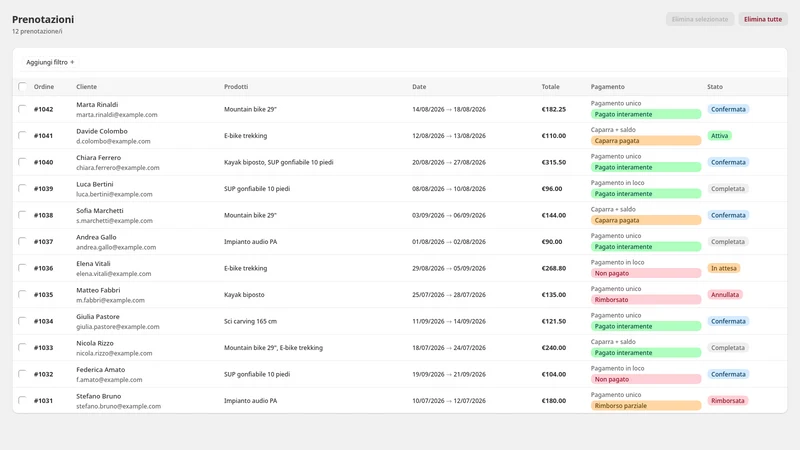Click Completata status for order #1039
This screenshot has height=450, width=800.
pos(728,189)
